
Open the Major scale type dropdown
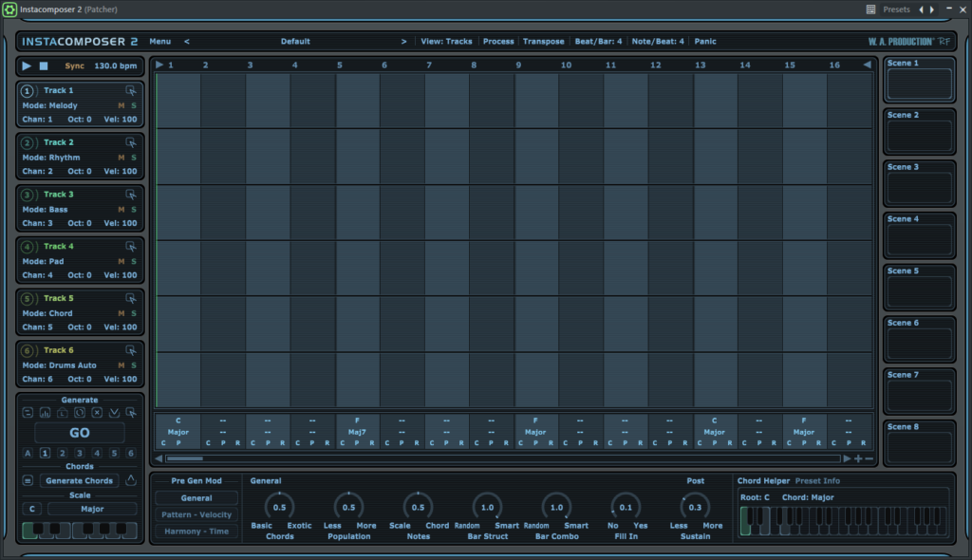click(92, 509)
